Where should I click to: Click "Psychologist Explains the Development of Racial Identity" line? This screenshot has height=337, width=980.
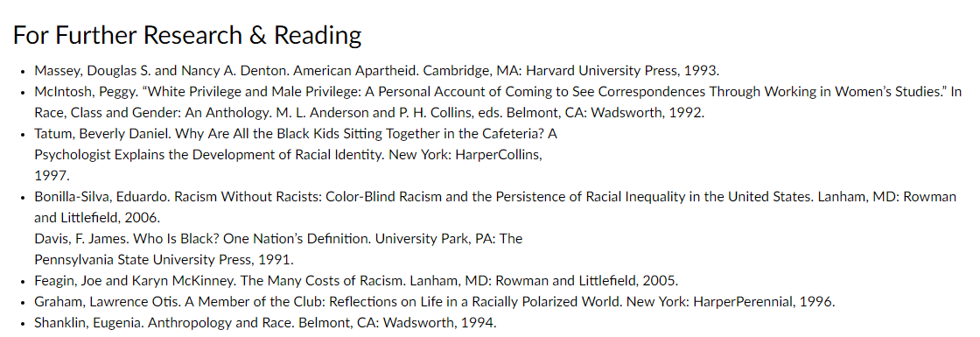tap(288, 154)
